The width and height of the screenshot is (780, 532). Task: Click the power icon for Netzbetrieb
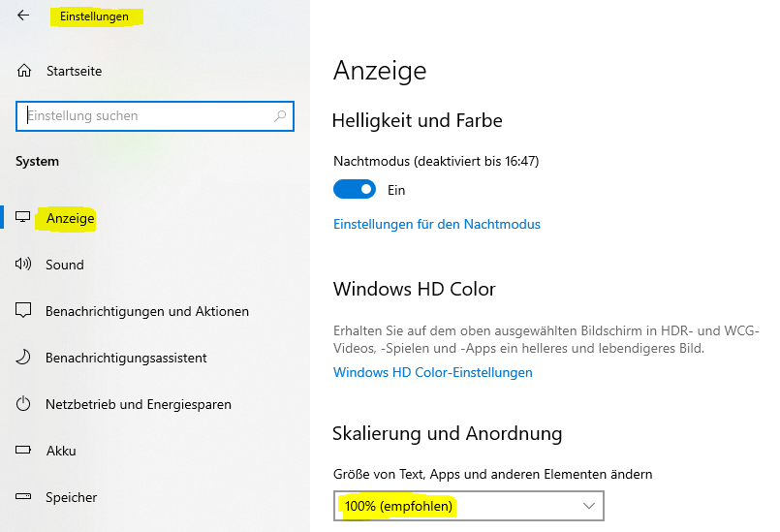pos(23,404)
